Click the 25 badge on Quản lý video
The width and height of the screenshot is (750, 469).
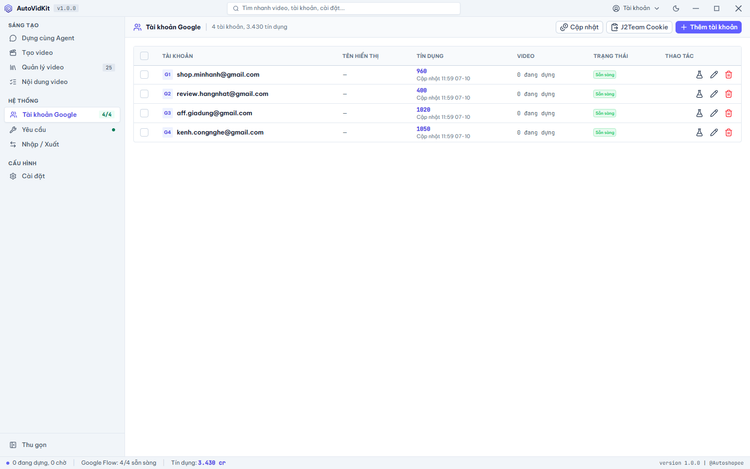tap(109, 67)
